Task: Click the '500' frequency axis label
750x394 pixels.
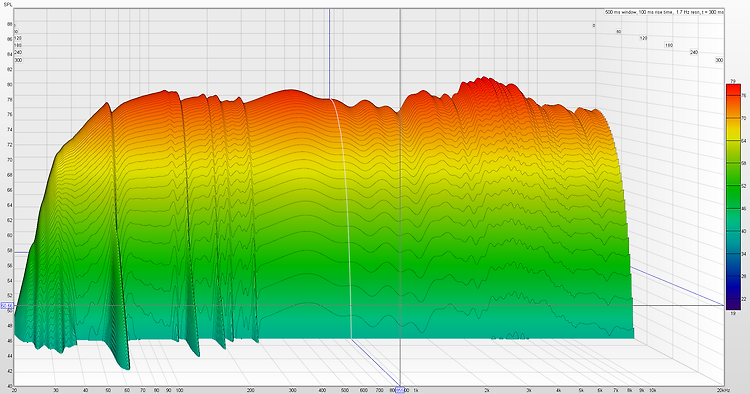Action: pyautogui.click(x=345, y=390)
